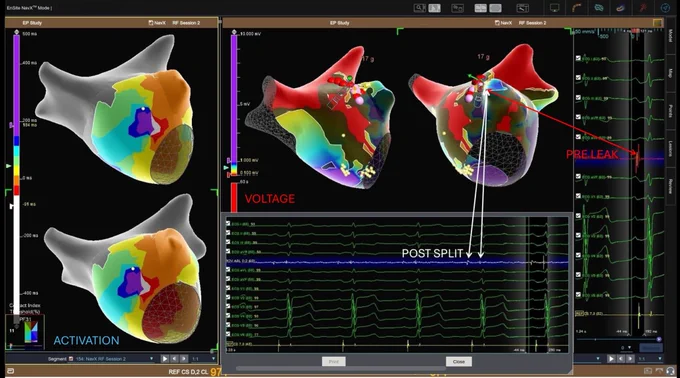The height and width of the screenshot is (378, 680).
Task: Click the top handle of activation color bar
Action: [x=16, y=33]
